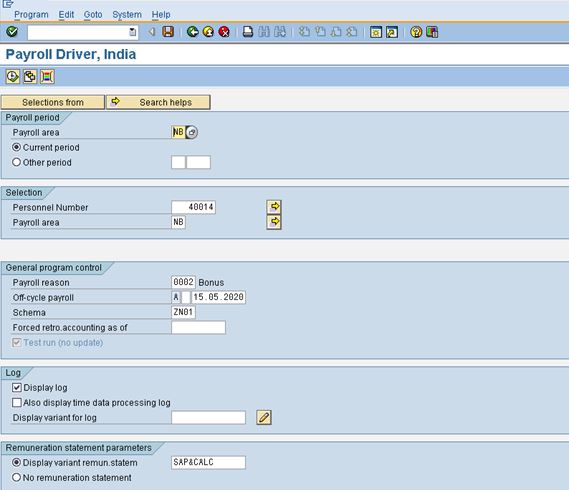Click the green Back arrow icon
The image size is (569, 490).
pos(193,32)
